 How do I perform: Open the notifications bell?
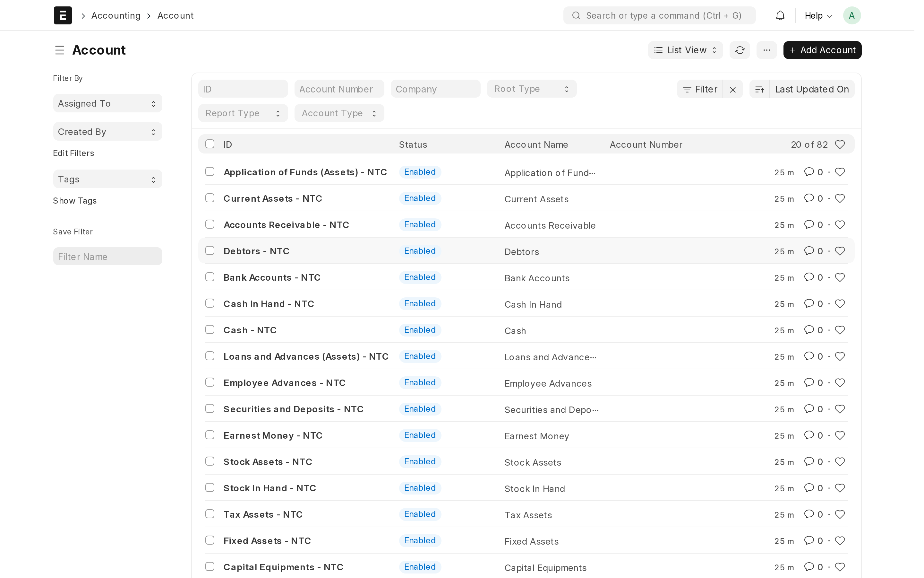click(x=780, y=16)
